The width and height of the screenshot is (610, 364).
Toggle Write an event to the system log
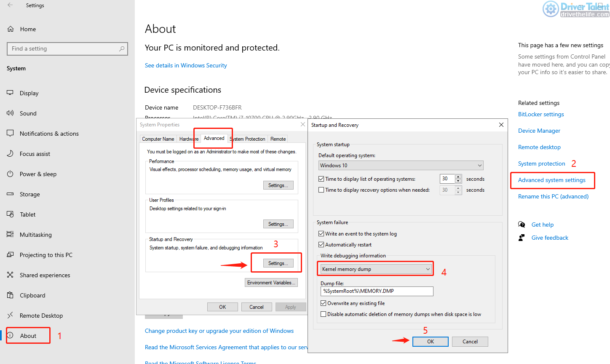[x=321, y=234]
